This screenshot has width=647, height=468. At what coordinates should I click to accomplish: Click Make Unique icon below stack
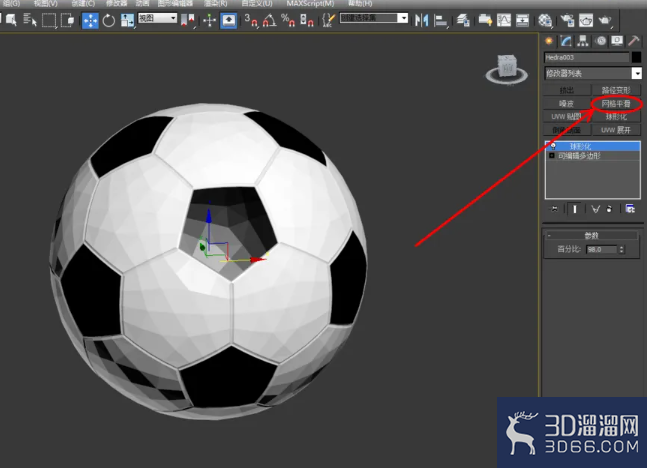[x=595, y=209]
